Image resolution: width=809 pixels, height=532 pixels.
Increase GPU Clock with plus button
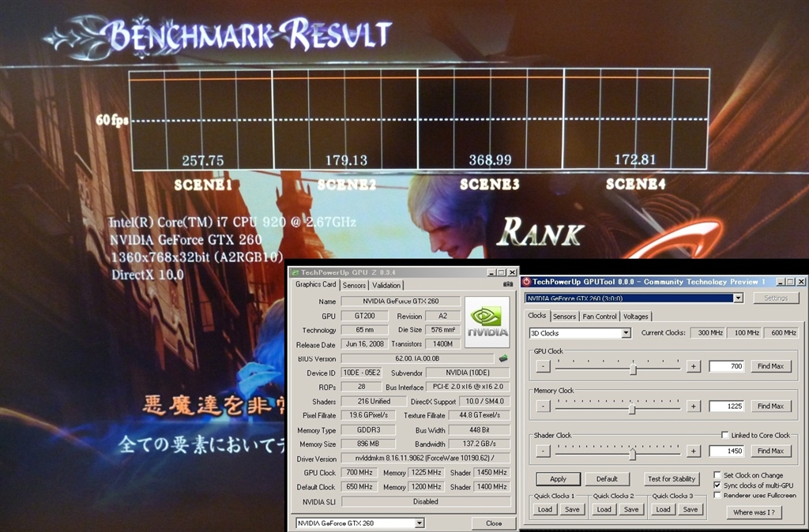pyautogui.click(x=694, y=366)
